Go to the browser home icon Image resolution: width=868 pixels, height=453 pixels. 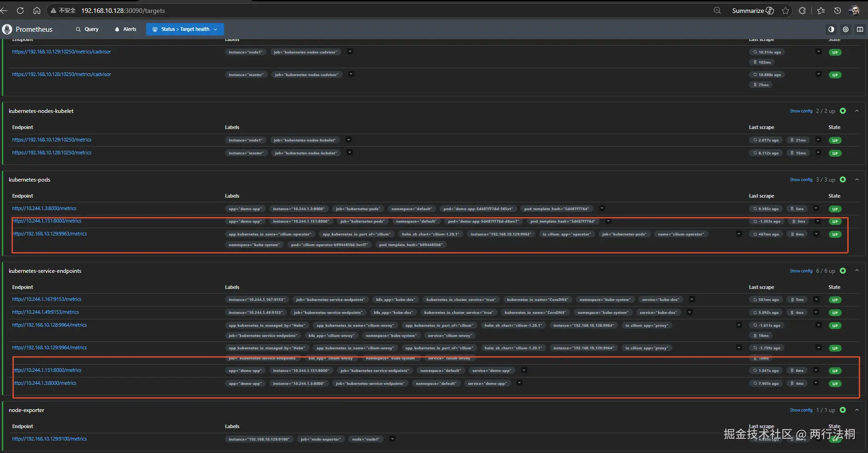pyautogui.click(x=37, y=10)
